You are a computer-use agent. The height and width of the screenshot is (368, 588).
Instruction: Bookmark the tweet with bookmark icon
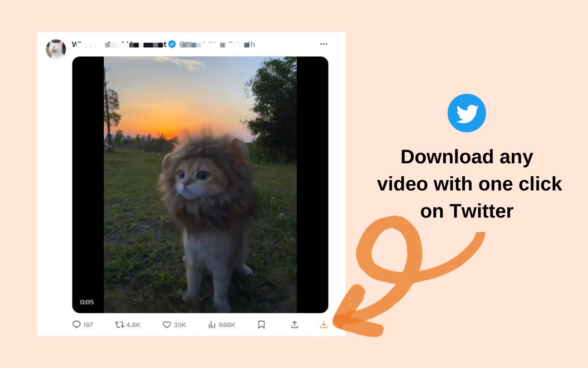pyautogui.click(x=261, y=324)
